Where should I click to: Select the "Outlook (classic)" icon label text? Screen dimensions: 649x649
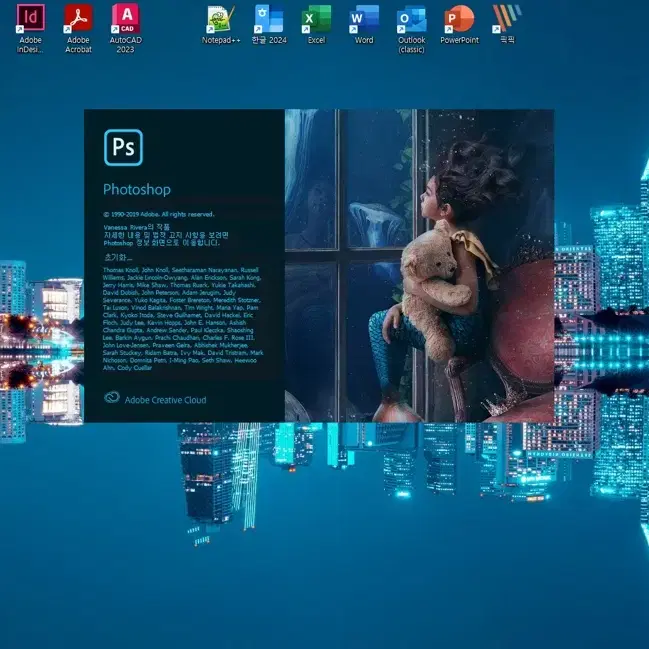(x=411, y=45)
